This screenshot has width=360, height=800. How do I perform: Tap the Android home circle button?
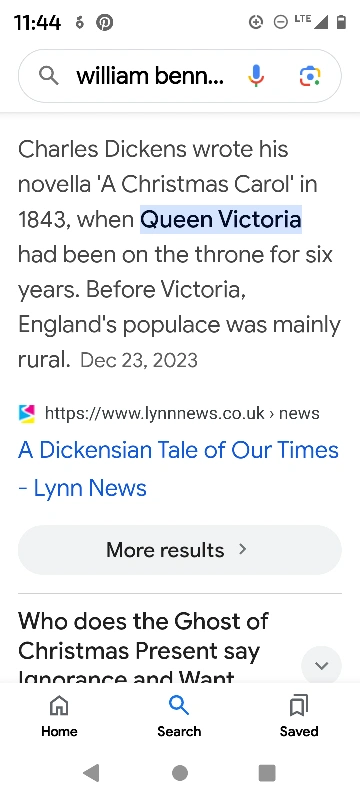pos(179,773)
